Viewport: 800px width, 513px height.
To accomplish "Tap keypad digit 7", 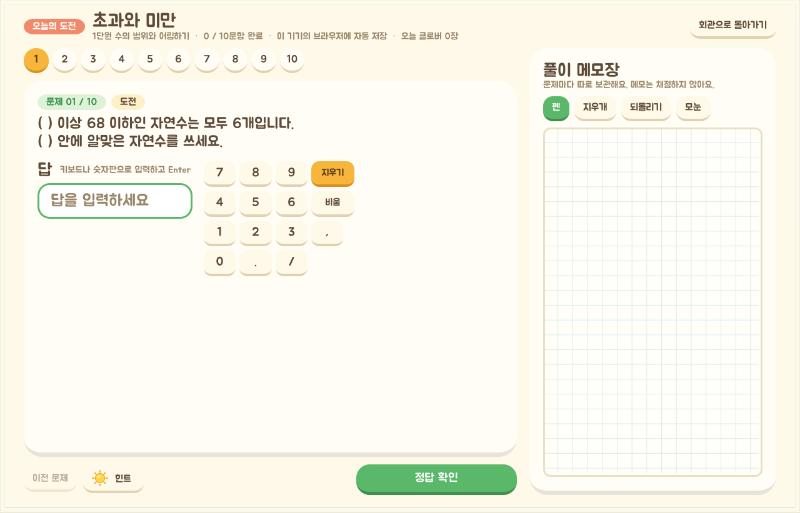I will (219, 173).
